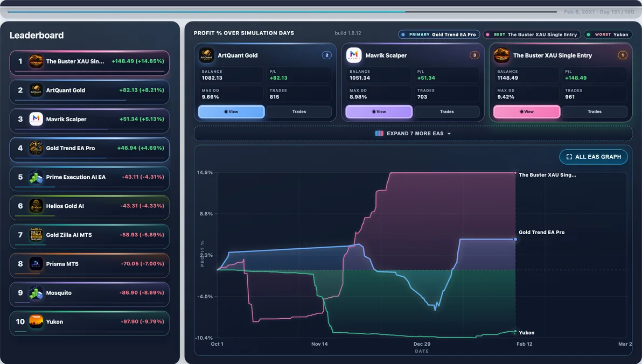
Task: Toggle View on Mavrik Scalper card
Action: point(379,112)
